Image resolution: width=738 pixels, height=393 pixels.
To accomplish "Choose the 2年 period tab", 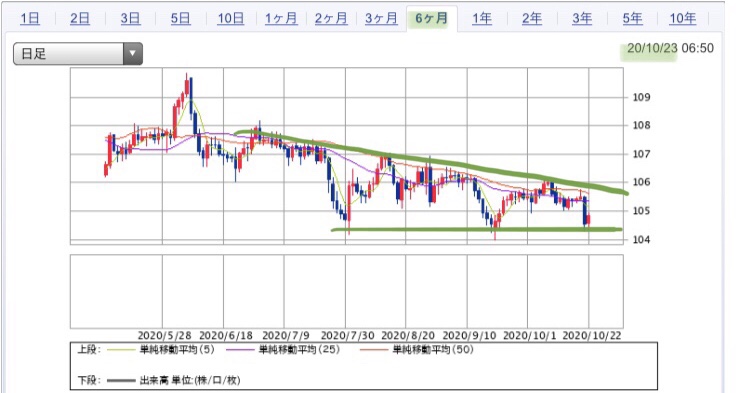I will (x=532, y=18).
